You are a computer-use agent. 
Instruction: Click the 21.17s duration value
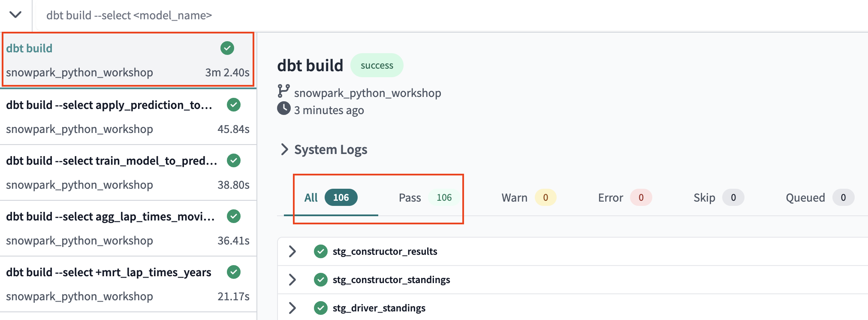tap(233, 296)
